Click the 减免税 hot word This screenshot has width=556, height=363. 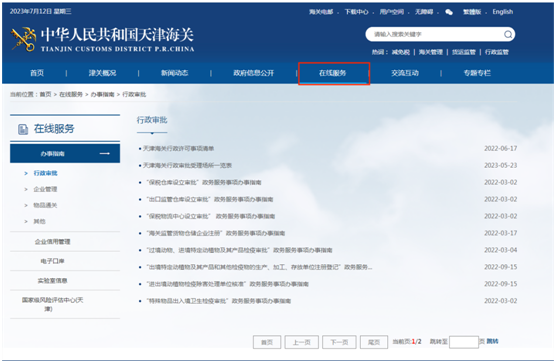[x=401, y=52]
